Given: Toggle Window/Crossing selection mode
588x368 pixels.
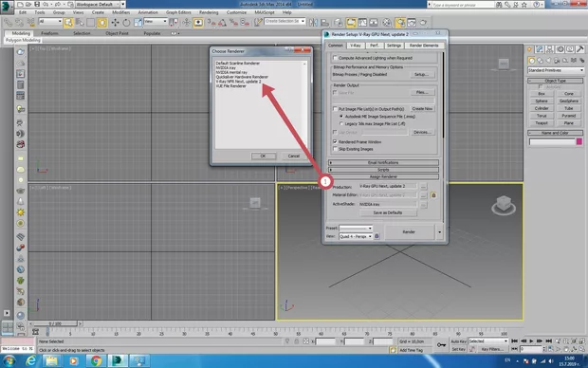Looking at the screenshot, I should coord(101,23).
